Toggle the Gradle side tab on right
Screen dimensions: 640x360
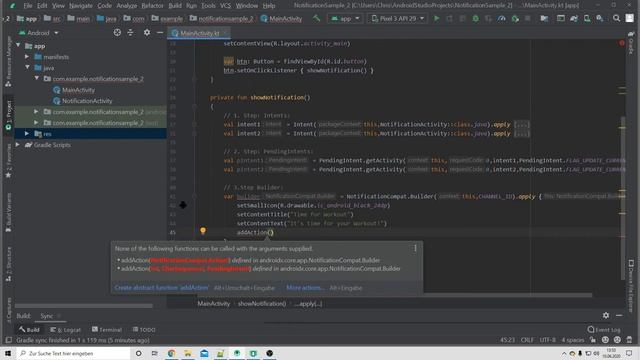click(631, 44)
